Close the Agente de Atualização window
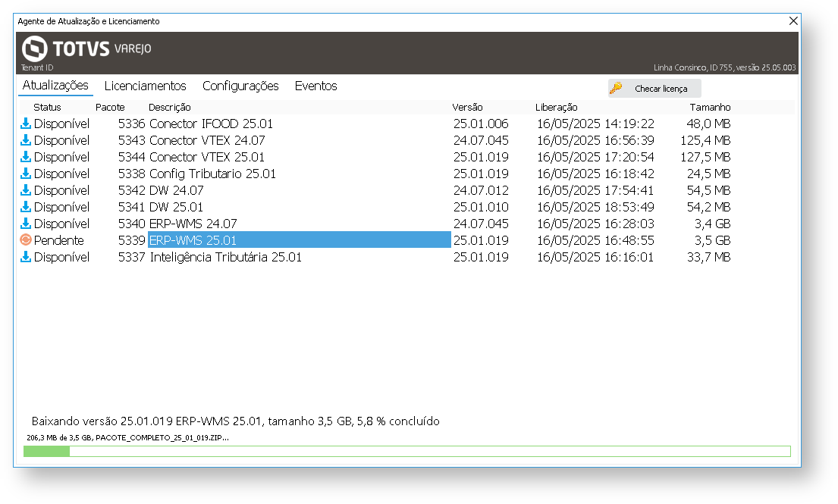This screenshot has height=504, width=838. tap(793, 20)
